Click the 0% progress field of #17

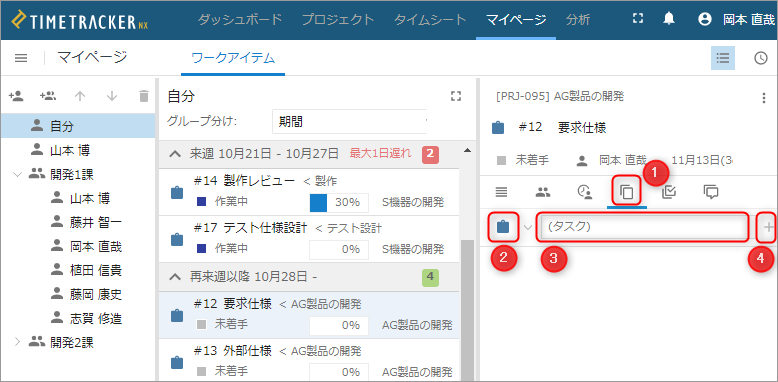tap(339, 249)
